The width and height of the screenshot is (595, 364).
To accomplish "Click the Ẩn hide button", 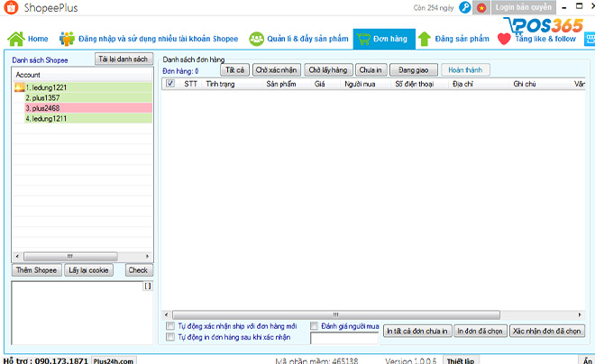I will pos(587,360).
